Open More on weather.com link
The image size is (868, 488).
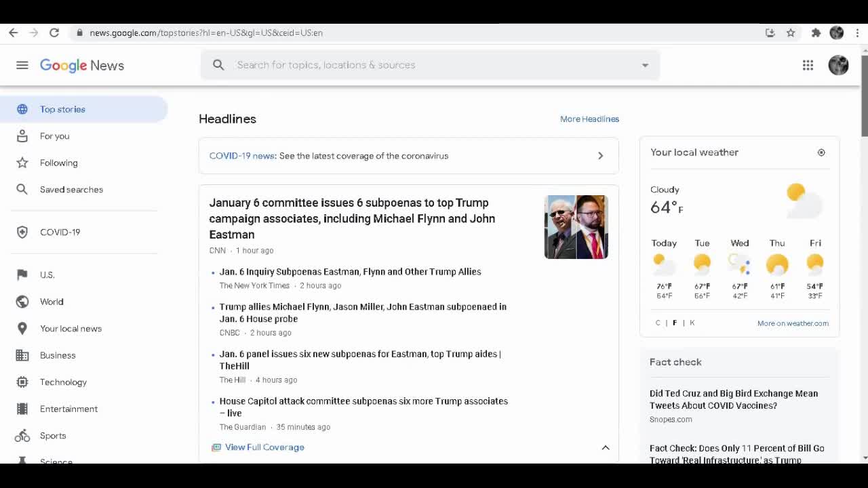[x=793, y=323]
